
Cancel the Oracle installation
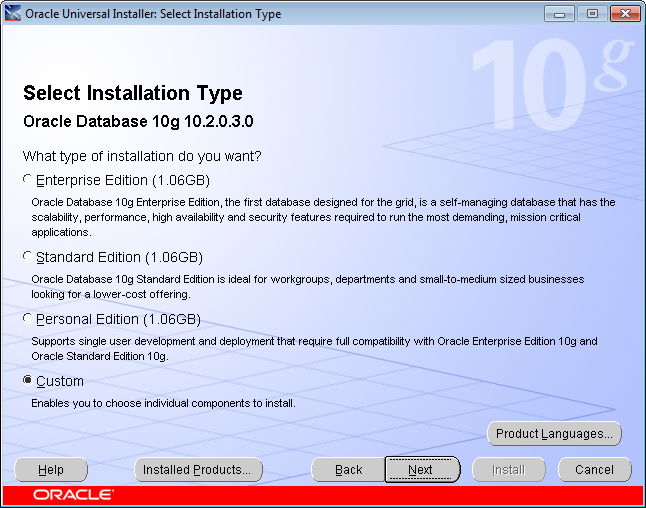[x=595, y=469]
